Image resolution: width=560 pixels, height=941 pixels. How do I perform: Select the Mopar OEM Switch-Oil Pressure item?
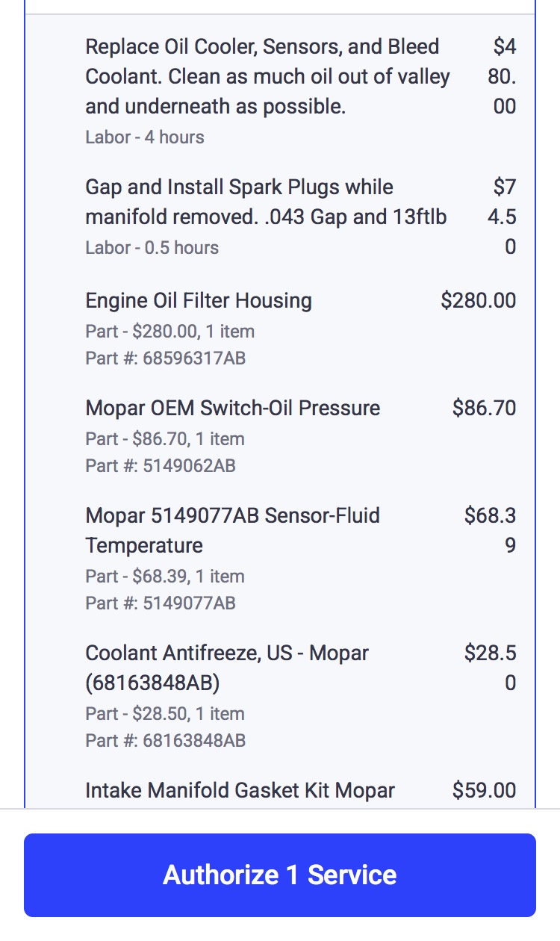click(x=233, y=409)
